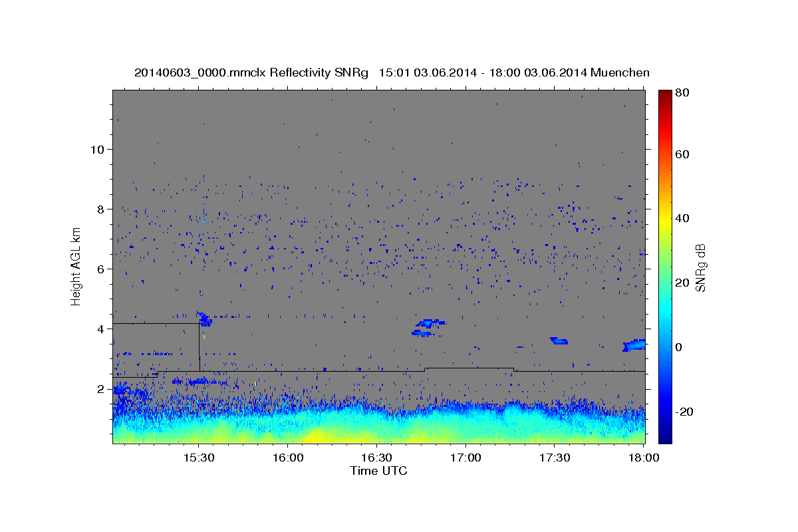The width and height of the screenshot is (798, 532).
Task: Click the colorbar value 80
Action: coord(682,92)
